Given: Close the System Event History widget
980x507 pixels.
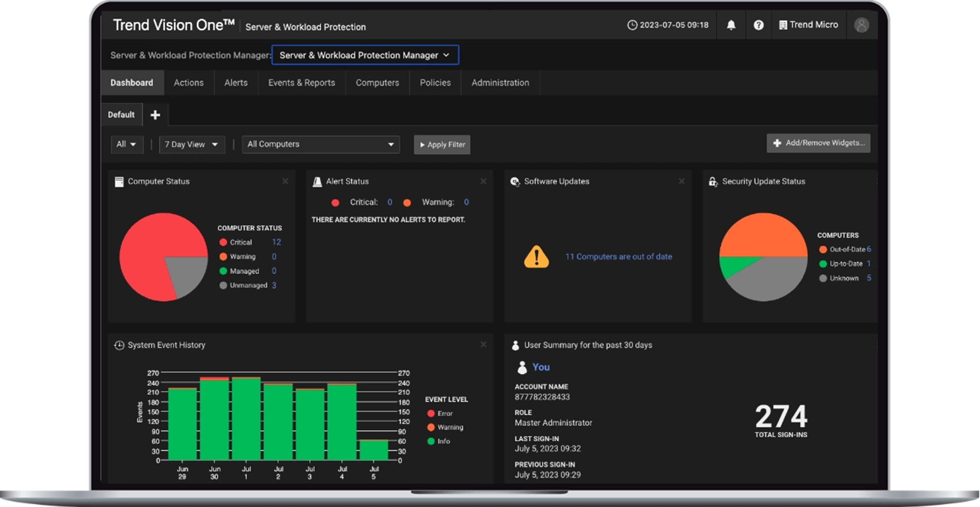Looking at the screenshot, I should (483, 345).
